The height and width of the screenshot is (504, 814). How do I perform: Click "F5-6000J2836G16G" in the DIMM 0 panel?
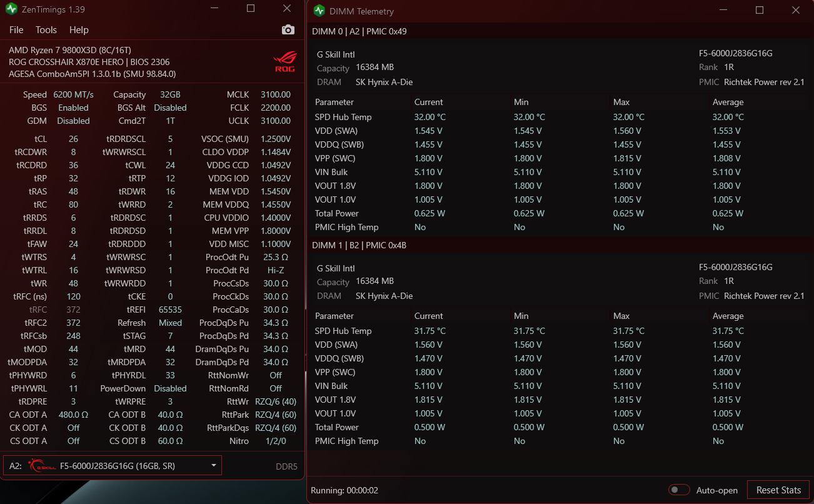(x=736, y=54)
